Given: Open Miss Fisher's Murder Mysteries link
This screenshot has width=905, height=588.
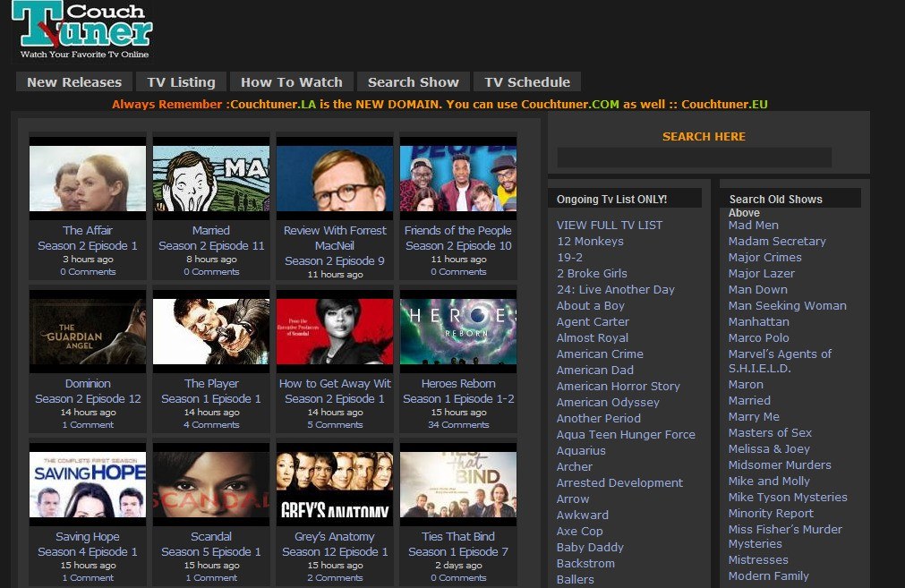Looking at the screenshot, I should (x=785, y=537).
